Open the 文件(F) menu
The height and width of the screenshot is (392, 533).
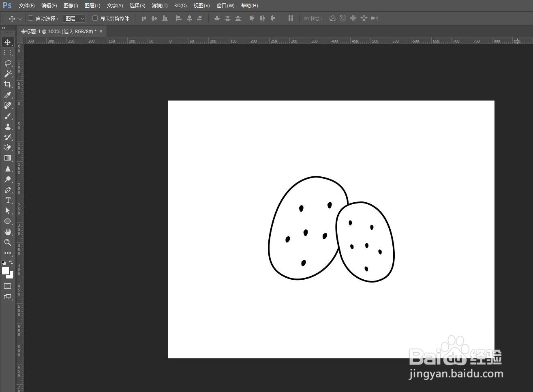point(27,6)
